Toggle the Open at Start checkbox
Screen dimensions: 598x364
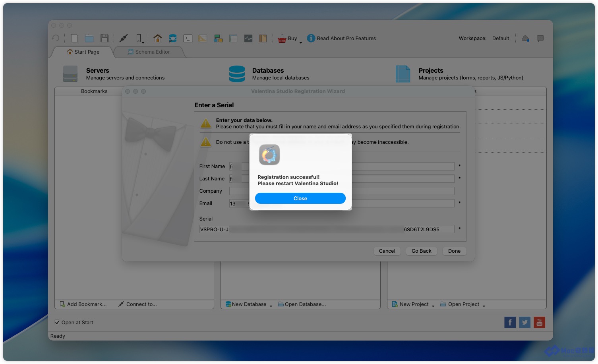coord(57,323)
